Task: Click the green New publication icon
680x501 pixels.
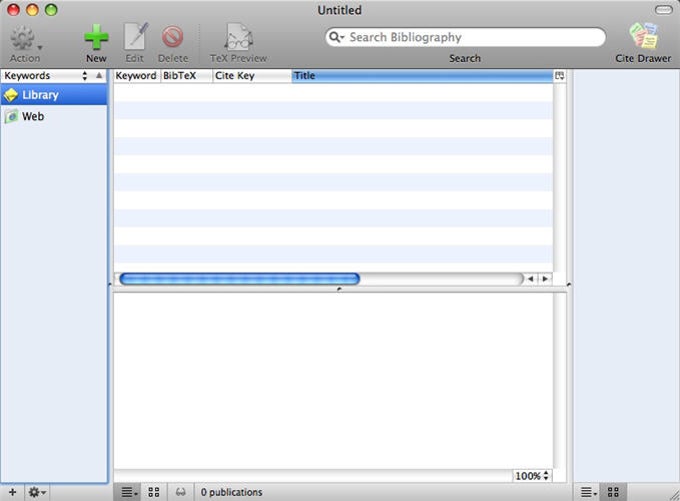Action: pos(96,37)
